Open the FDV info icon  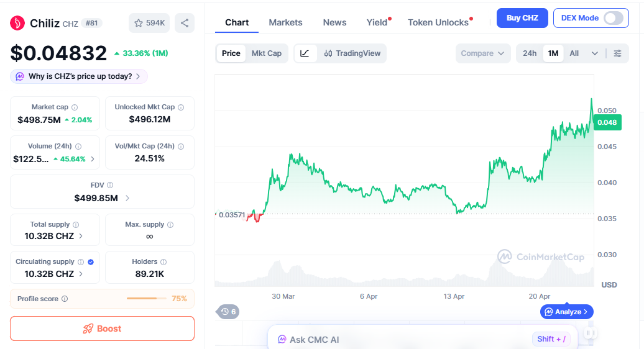(x=110, y=186)
